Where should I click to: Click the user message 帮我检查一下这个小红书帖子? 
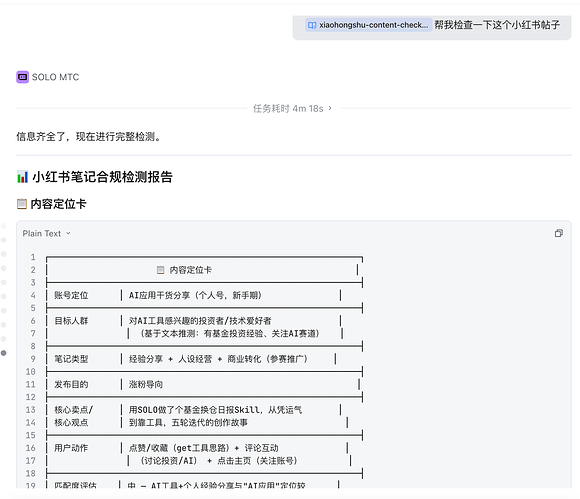[x=497, y=25]
